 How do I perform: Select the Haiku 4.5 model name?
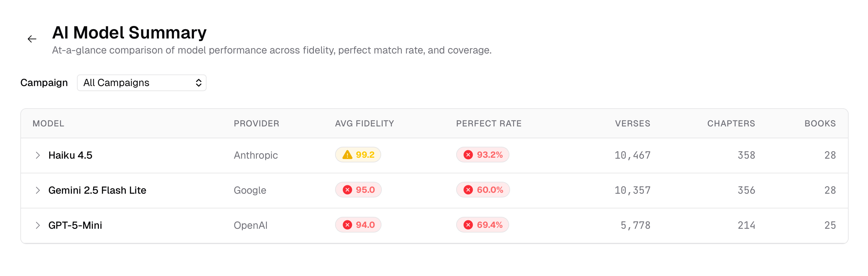(x=70, y=155)
